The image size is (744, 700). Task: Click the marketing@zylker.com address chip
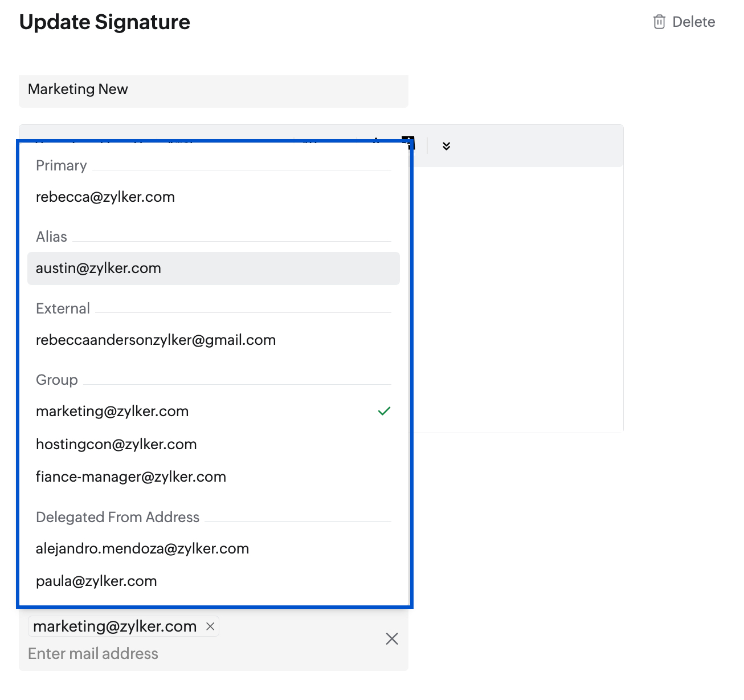click(115, 626)
